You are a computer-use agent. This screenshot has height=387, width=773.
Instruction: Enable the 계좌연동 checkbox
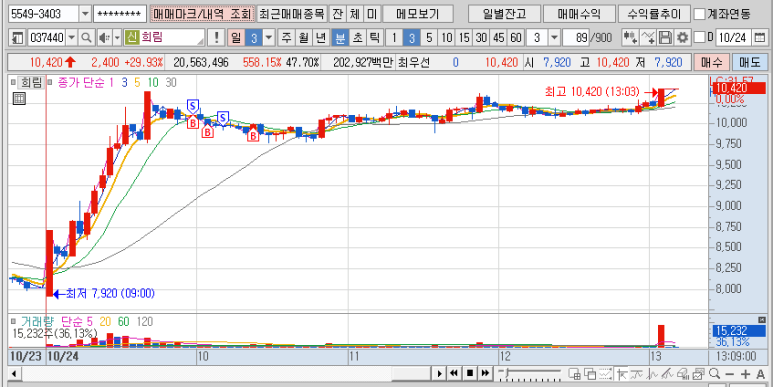699,14
